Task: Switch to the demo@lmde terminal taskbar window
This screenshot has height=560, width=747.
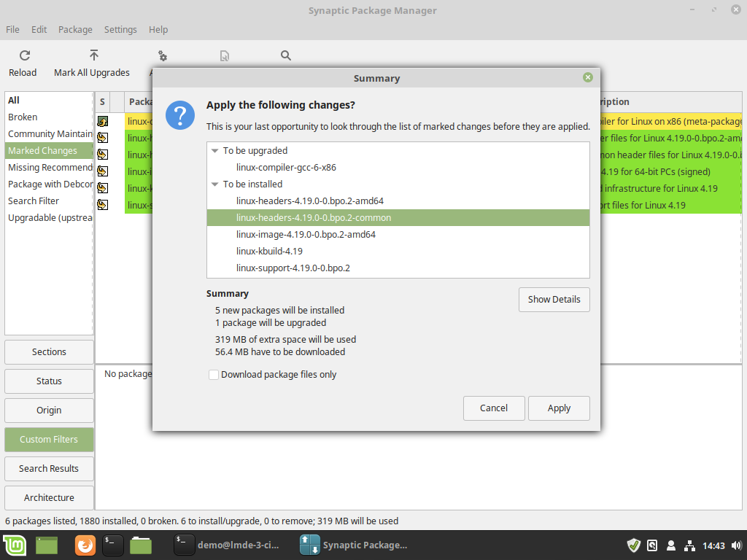Action: [x=227, y=545]
